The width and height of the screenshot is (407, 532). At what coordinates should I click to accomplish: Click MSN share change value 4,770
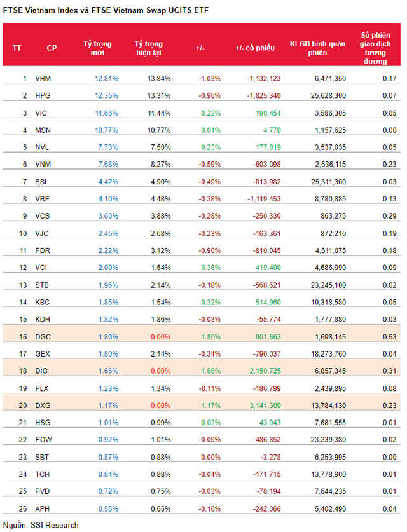coord(272,130)
